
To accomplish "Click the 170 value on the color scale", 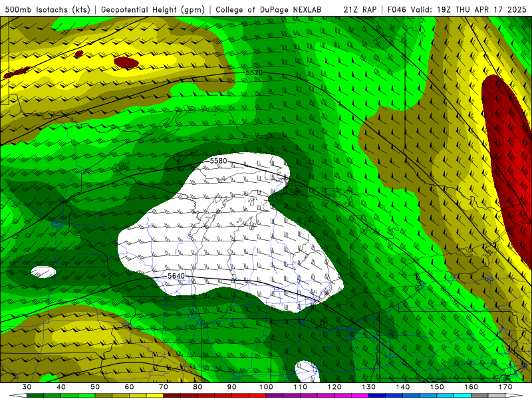I will (x=505, y=387).
